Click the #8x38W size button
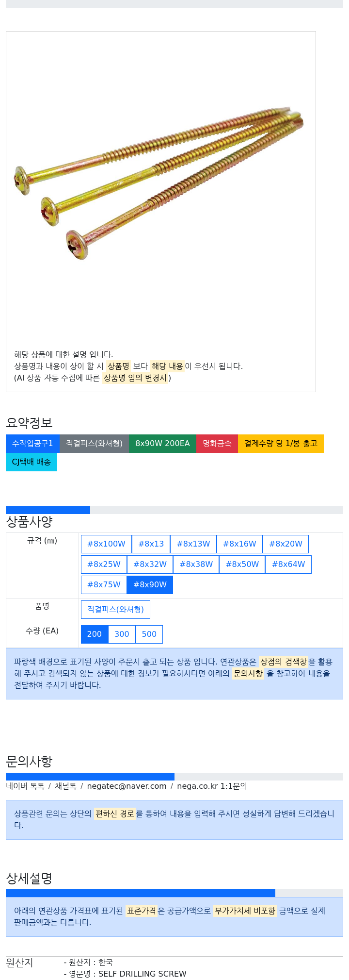This screenshot has width=349, height=980. [x=196, y=565]
